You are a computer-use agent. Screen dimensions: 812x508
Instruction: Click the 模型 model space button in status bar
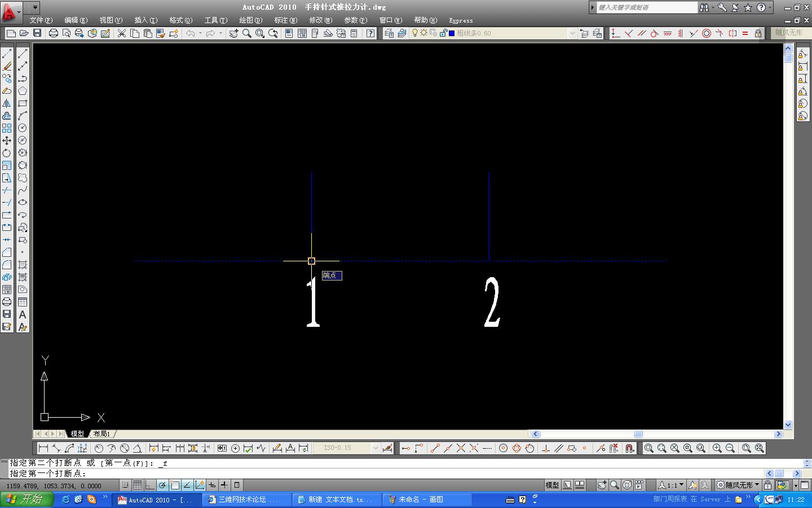click(552, 485)
